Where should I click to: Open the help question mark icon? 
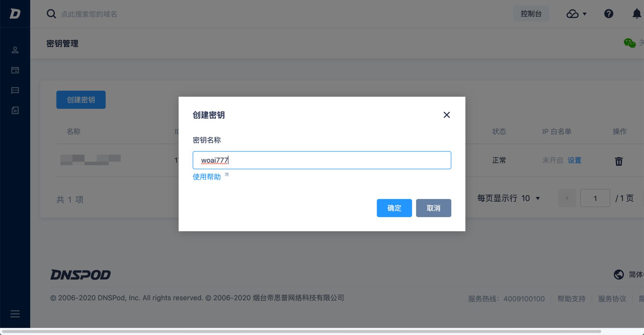609,13
